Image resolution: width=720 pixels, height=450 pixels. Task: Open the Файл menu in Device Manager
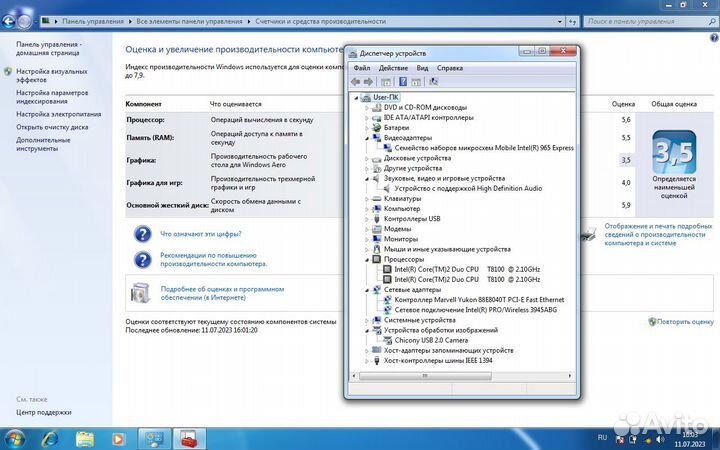tap(361, 68)
